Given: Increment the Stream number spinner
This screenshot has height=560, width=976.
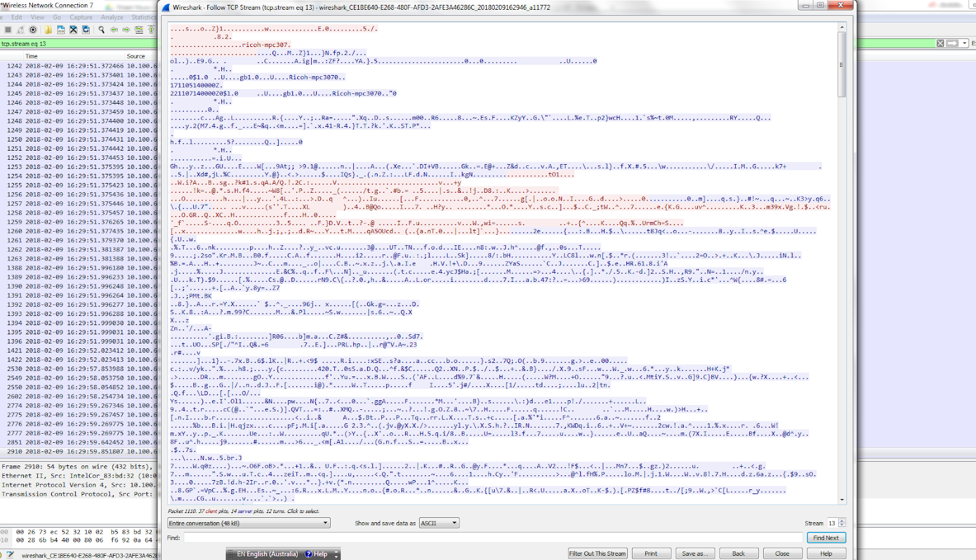Looking at the screenshot, I should click(x=842, y=521).
